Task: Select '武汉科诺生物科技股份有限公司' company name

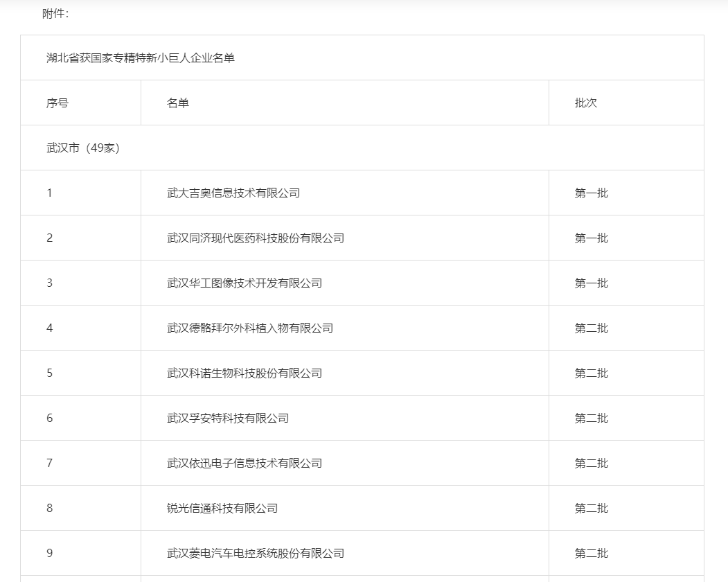Action: (245, 373)
